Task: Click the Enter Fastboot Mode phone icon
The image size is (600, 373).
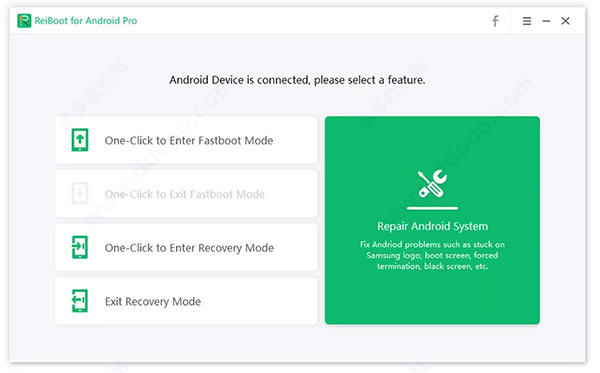Action: [80, 140]
